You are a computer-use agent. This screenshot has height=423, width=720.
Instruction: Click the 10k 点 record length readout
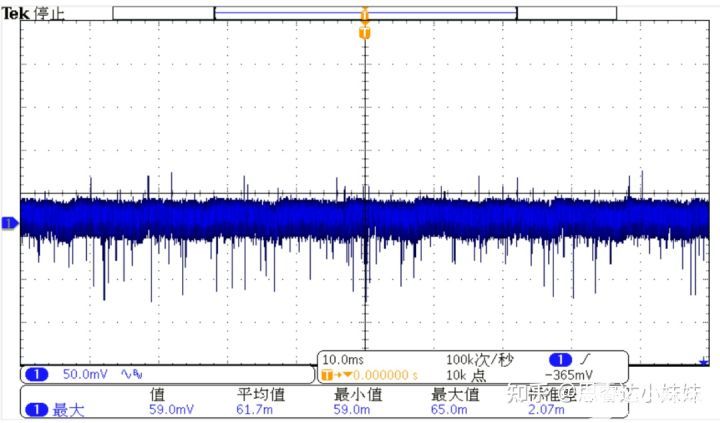click(466, 375)
